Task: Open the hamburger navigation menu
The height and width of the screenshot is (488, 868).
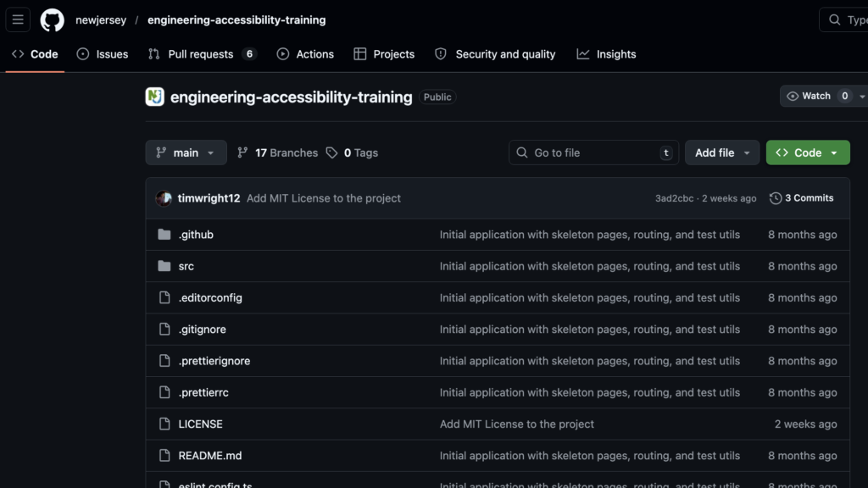Action: point(18,19)
